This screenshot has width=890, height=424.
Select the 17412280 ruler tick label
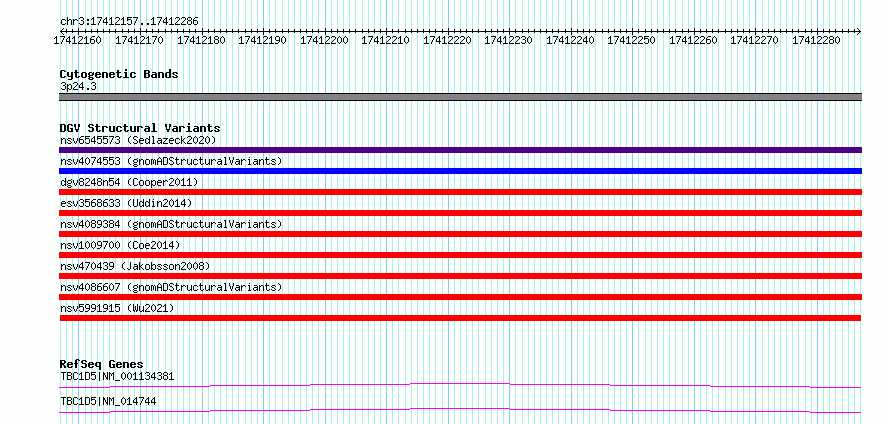click(816, 40)
